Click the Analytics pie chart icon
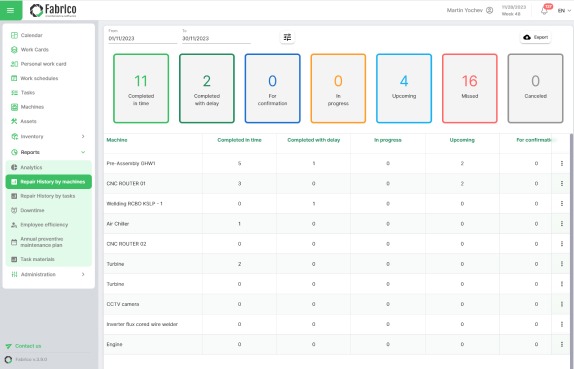This screenshot has height=369, width=574. coord(14,168)
